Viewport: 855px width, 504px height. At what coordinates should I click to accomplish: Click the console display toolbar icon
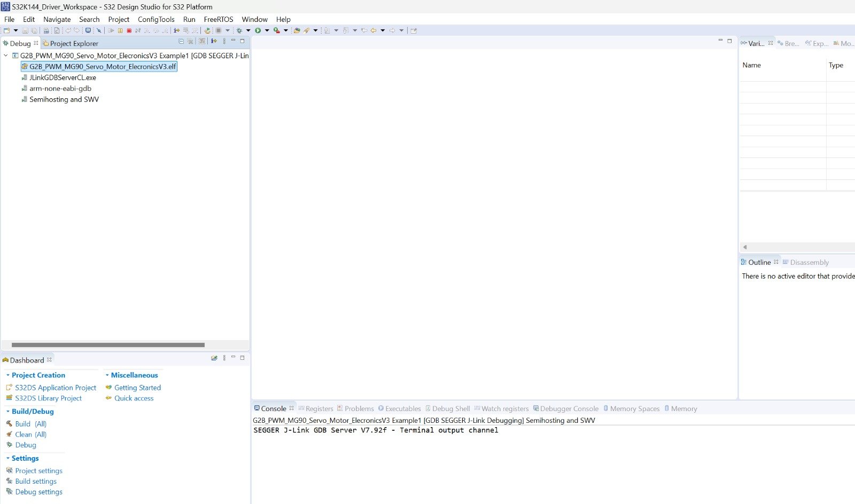click(88, 30)
